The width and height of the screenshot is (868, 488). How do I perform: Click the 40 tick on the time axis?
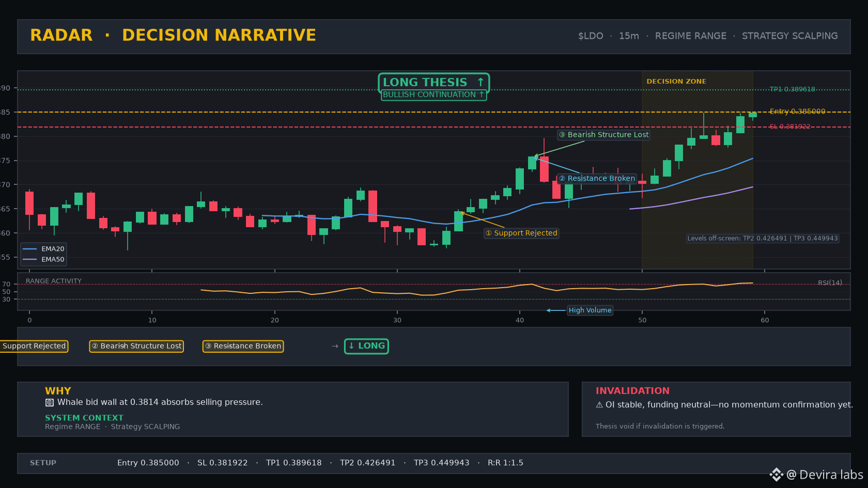coord(520,320)
